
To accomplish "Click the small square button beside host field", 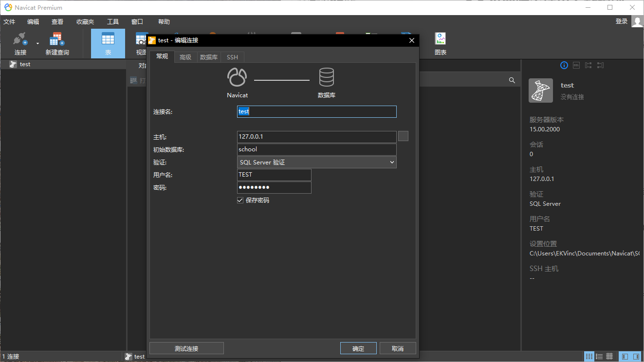I will point(403,136).
